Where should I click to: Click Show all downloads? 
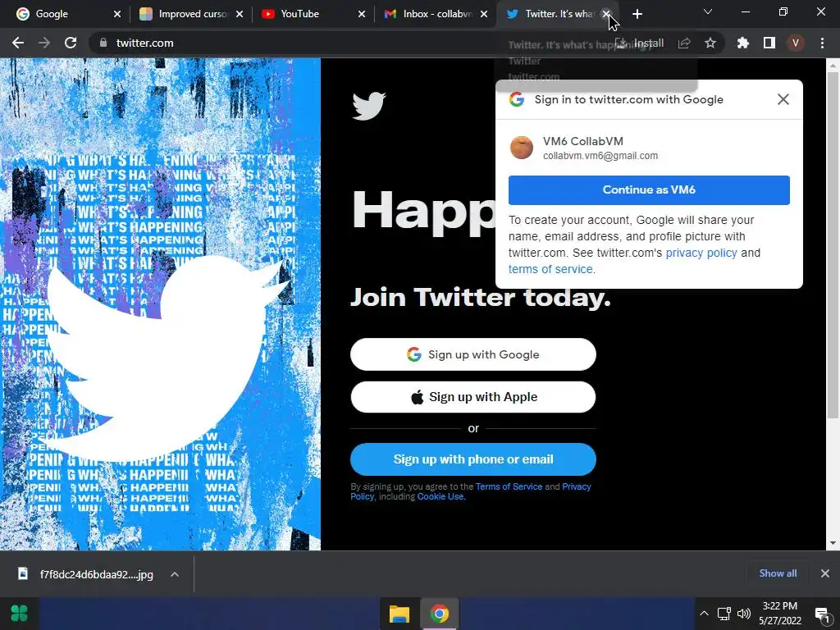[x=778, y=573]
